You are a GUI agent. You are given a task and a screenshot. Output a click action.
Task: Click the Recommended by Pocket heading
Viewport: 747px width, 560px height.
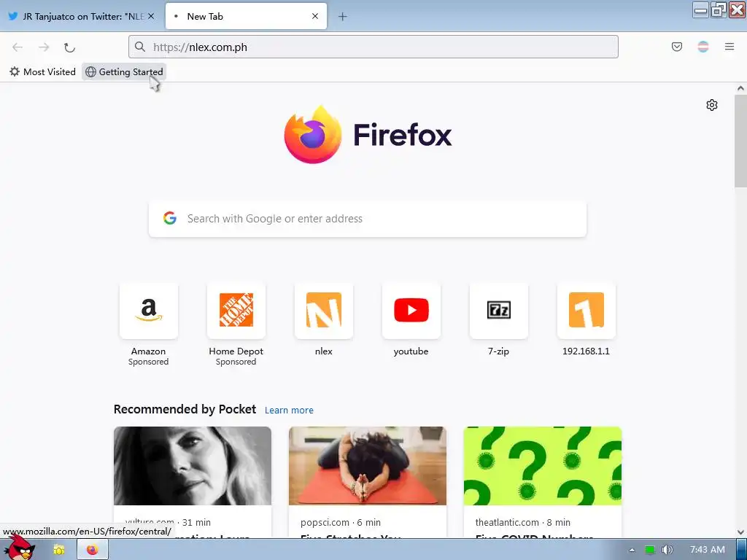click(x=185, y=409)
